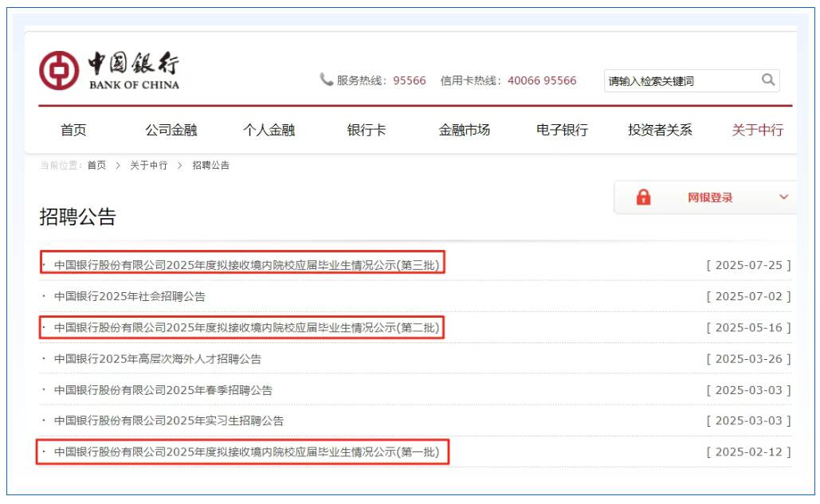The width and height of the screenshot is (820, 504).
Task: Click the search magnifier icon
Action: (767, 80)
